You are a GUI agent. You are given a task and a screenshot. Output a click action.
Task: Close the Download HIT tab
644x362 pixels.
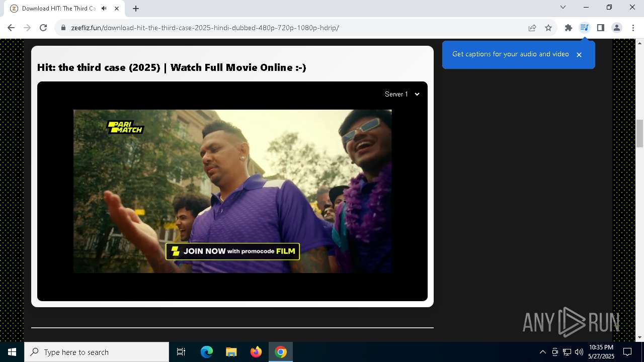[117, 9]
